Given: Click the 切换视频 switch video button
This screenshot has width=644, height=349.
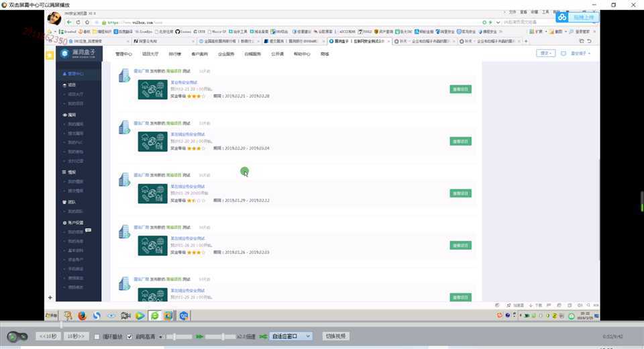Looking at the screenshot, I should [335, 336].
